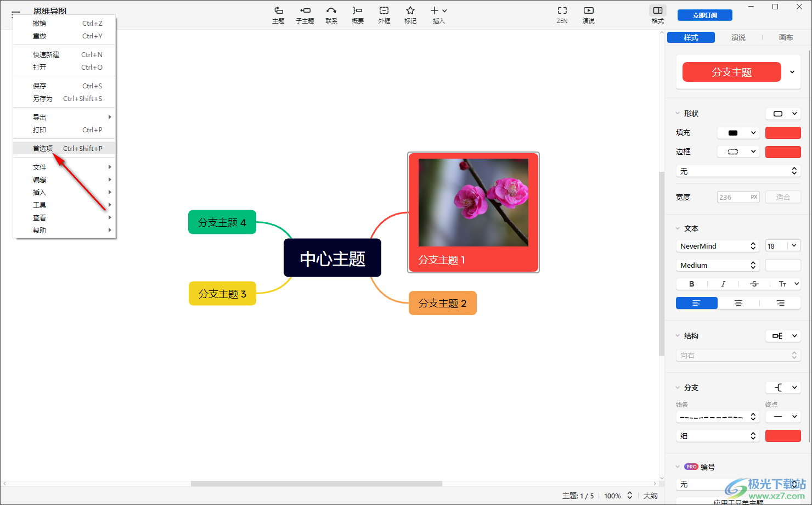Image resolution: width=812 pixels, height=505 pixels.
Task: Click the 适合 fit button
Action: point(783,197)
